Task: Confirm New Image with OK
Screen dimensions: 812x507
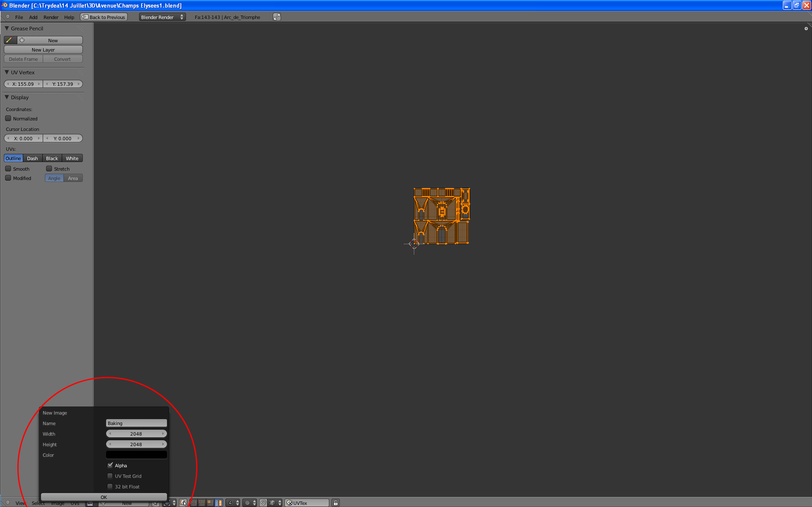Action: pyautogui.click(x=104, y=497)
